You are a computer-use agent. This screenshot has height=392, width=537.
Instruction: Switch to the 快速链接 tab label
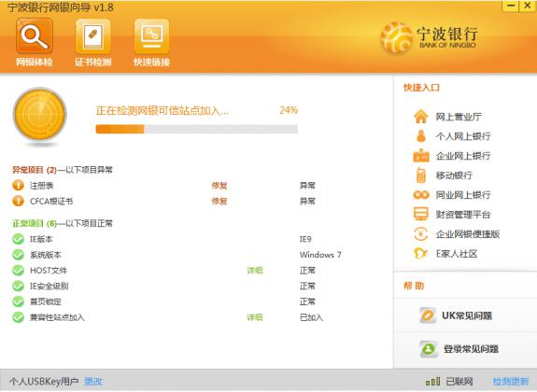point(151,62)
